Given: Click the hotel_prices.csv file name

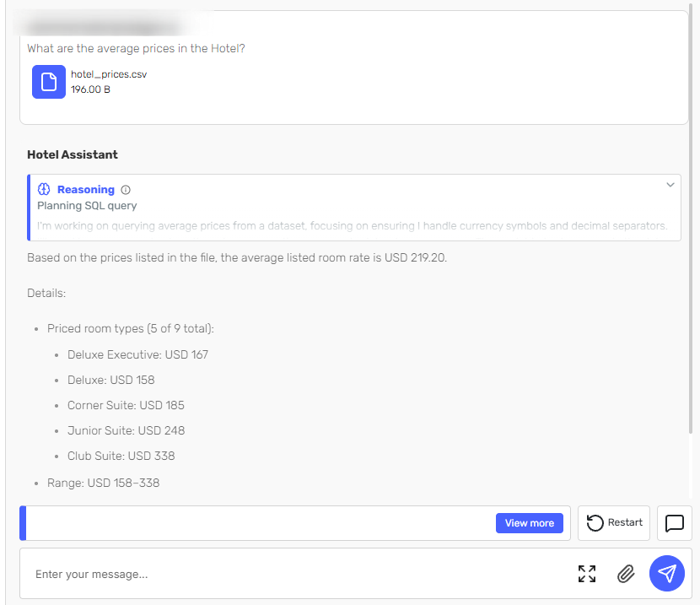Looking at the screenshot, I should (x=109, y=74).
